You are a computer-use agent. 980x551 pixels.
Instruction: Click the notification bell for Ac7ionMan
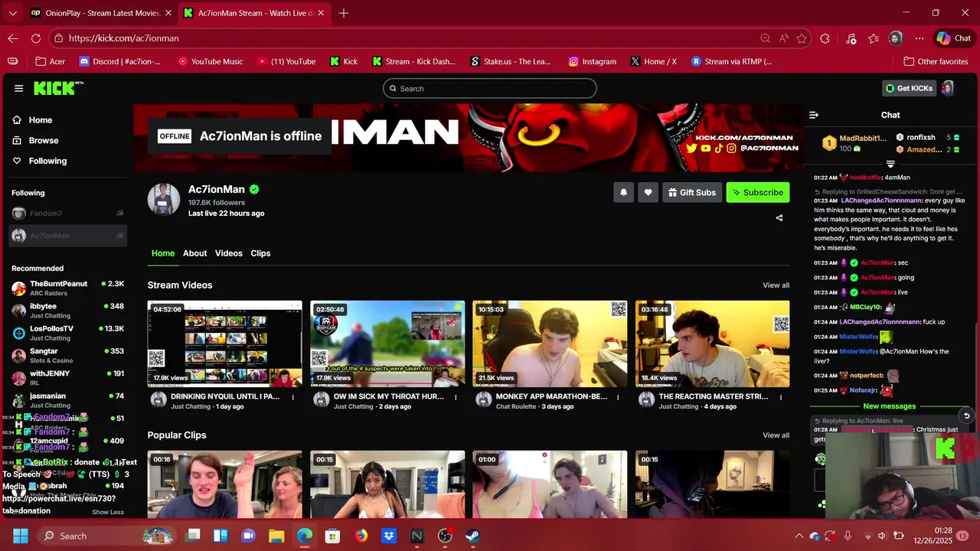tap(623, 193)
